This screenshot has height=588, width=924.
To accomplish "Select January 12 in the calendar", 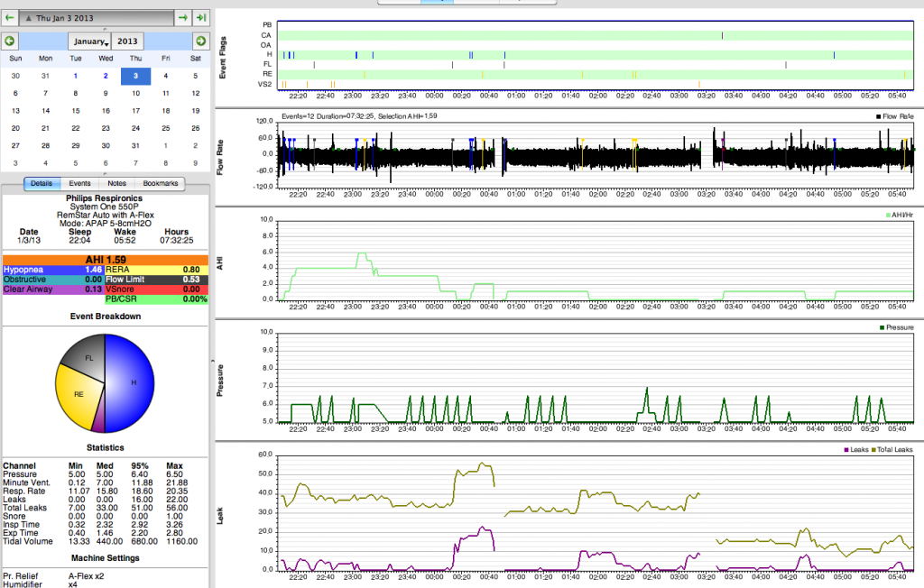I will (196, 93).
